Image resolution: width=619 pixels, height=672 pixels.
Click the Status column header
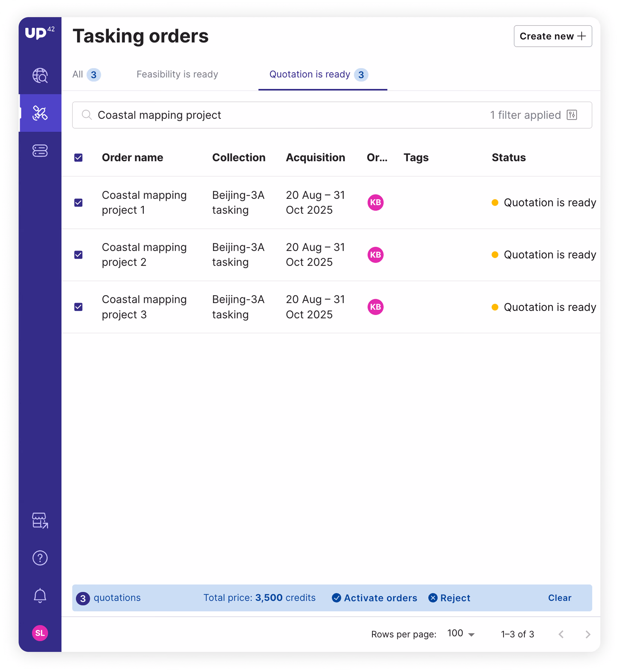tap(509, 158)
